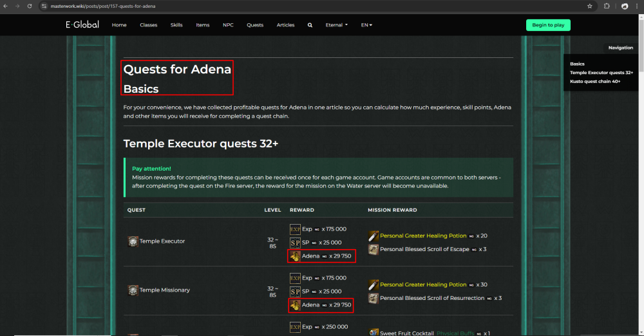The image size is (644, 336).
Task: Go to the Quests menu item
Action: (x=255, y=25)
